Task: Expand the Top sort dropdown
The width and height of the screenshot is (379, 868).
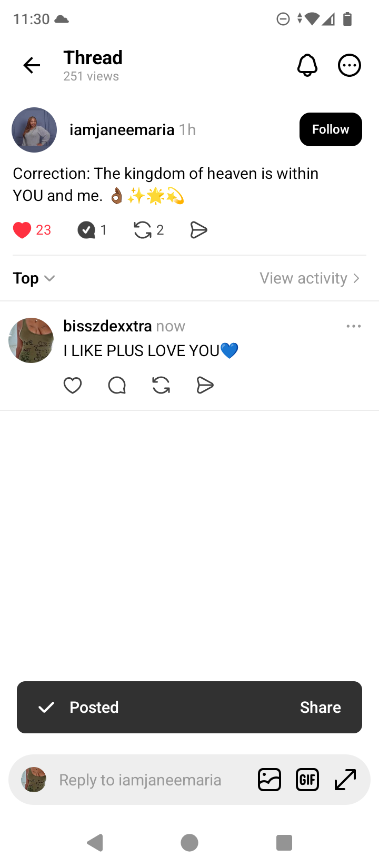Action: (x=34, y=278)
